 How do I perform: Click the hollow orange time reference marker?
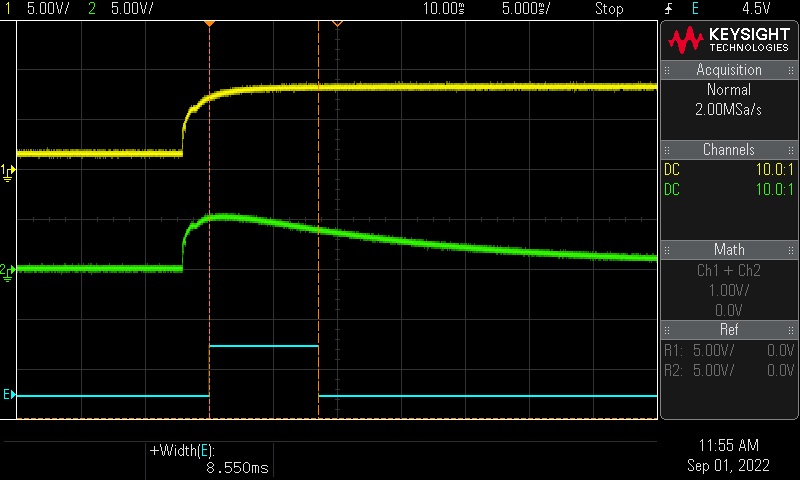[337, 24]
